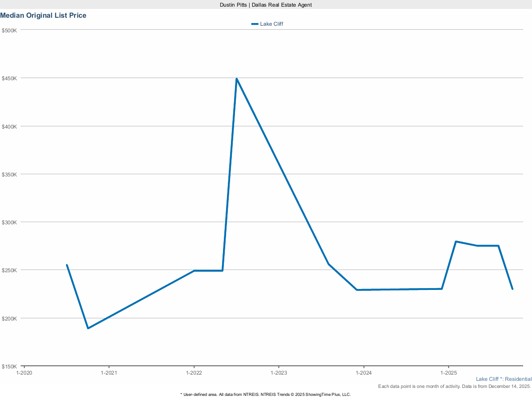Click the $350K y-axis label

point(9,174)
